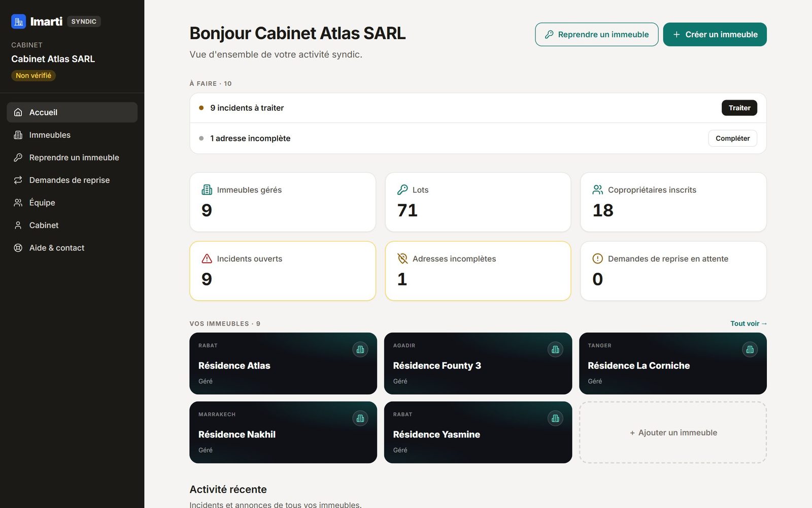
Task: Click the Accueil home icon in sidebar
Action: pyautogui.click(x=18, y=112)
